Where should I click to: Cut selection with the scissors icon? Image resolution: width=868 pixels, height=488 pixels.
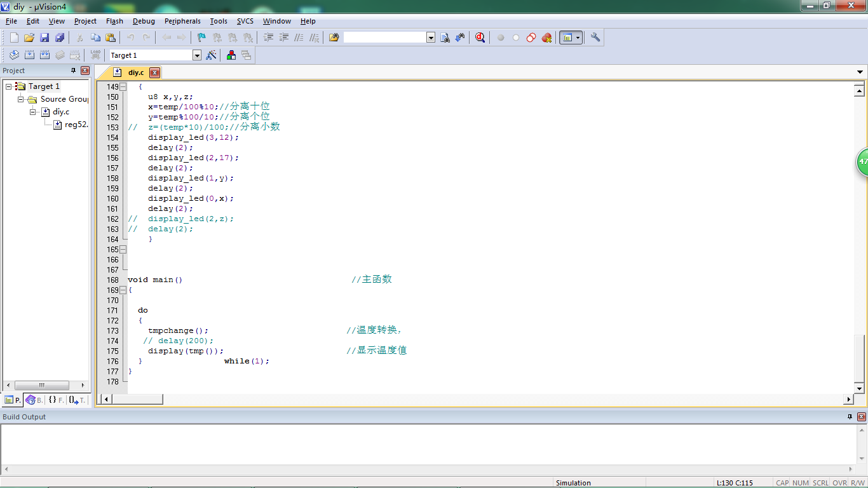point(80,37)
